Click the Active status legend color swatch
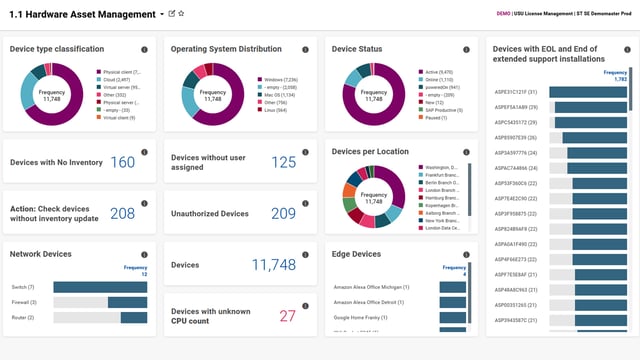Screen dimensions: 640x360 (421, 72)
